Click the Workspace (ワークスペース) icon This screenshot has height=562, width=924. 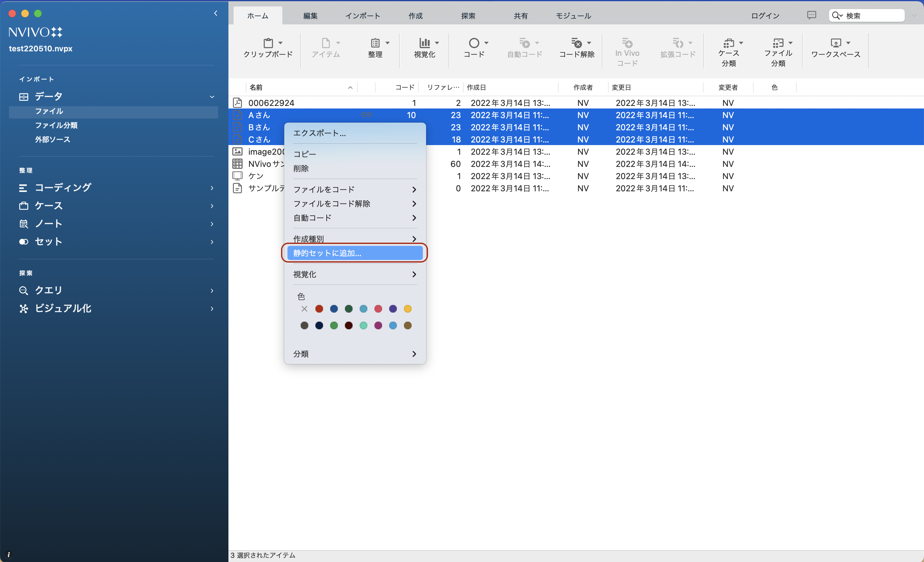[835, 43]
